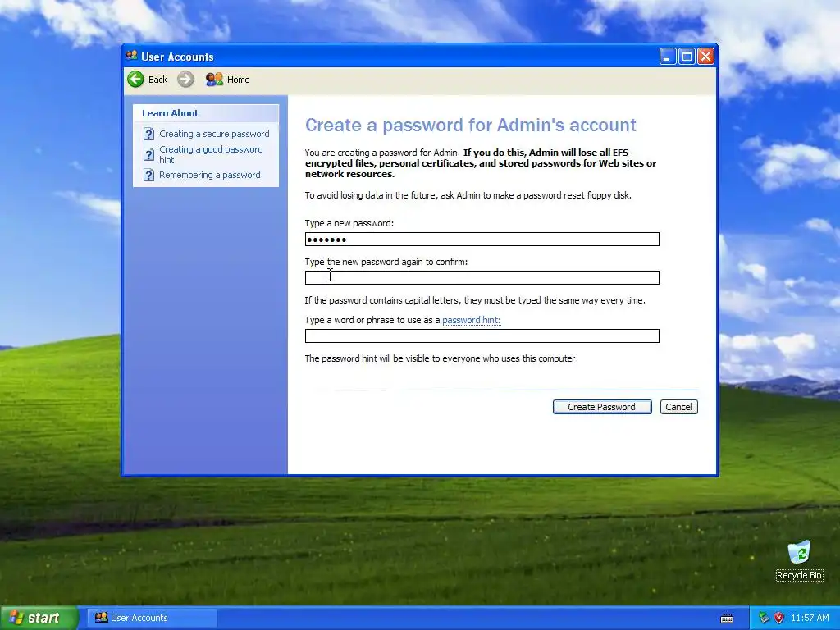Select the Recycle Bin desktop icon
The width and height of the screenshot is (840, 630).
point(799,559)
